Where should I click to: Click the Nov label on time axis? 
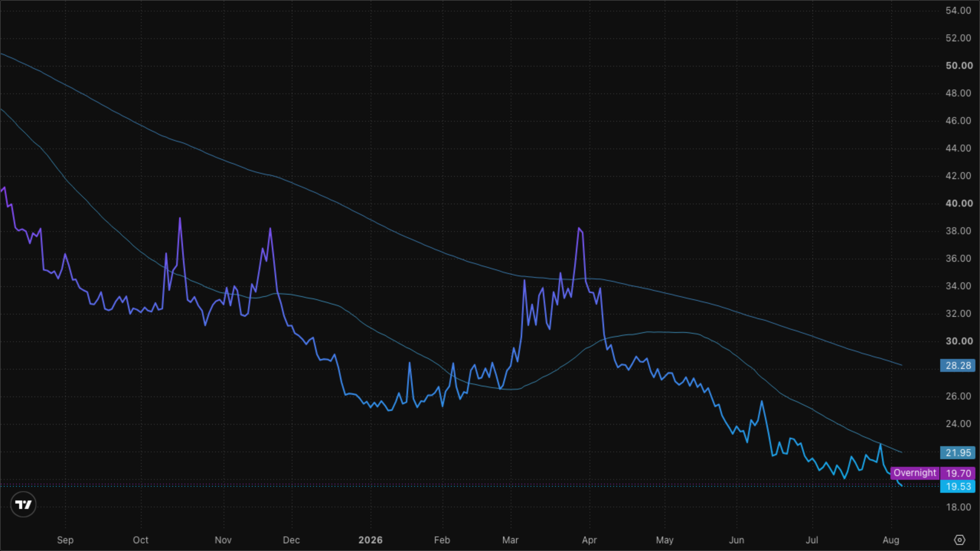pyautogui.click(x=223, y=540)
